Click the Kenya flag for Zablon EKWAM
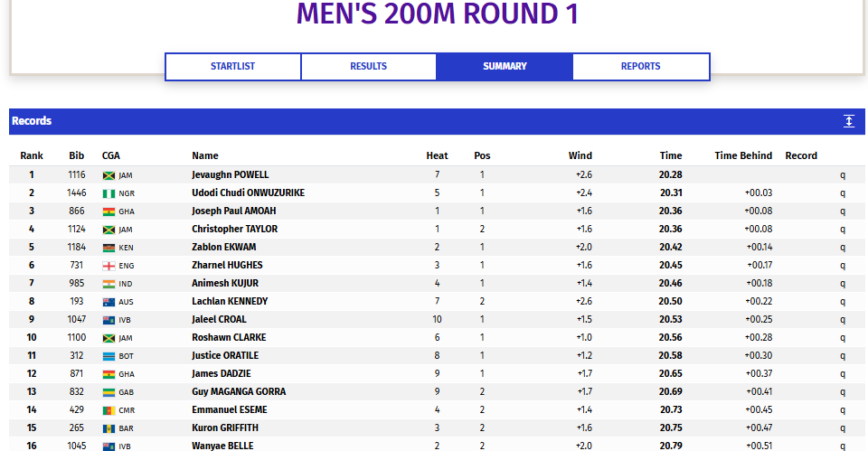 tap(108, 248)
